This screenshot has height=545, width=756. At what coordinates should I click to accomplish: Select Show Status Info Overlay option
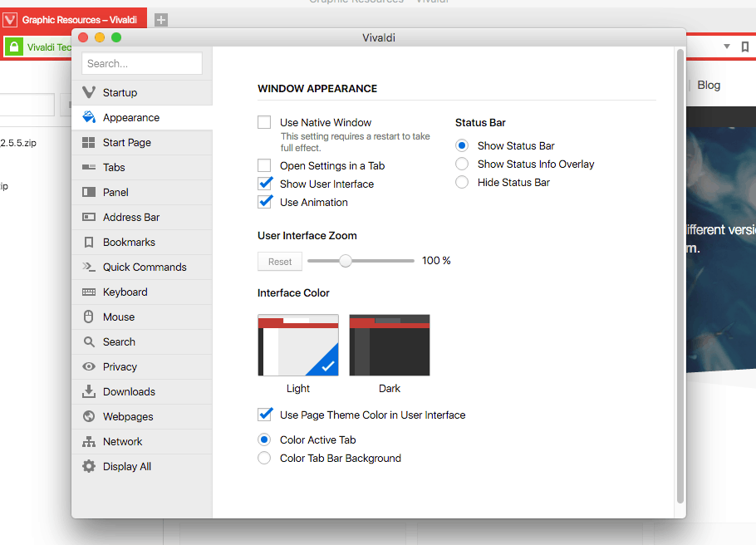point(462,164)
